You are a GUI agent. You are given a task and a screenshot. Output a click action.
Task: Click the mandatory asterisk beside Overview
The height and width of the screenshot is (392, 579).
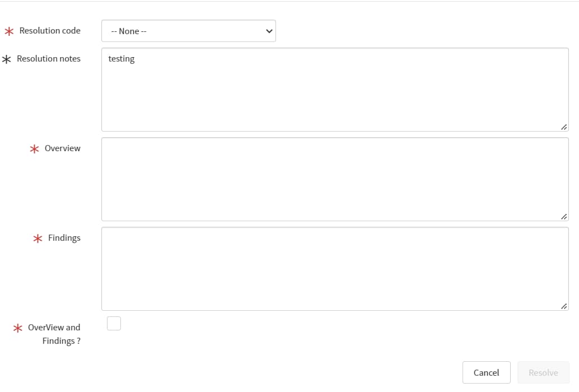coord(34,149)
